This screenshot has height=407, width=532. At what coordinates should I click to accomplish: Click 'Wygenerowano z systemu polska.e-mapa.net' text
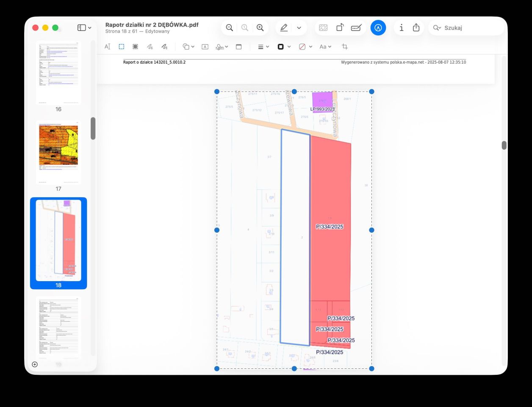[382, 62]
